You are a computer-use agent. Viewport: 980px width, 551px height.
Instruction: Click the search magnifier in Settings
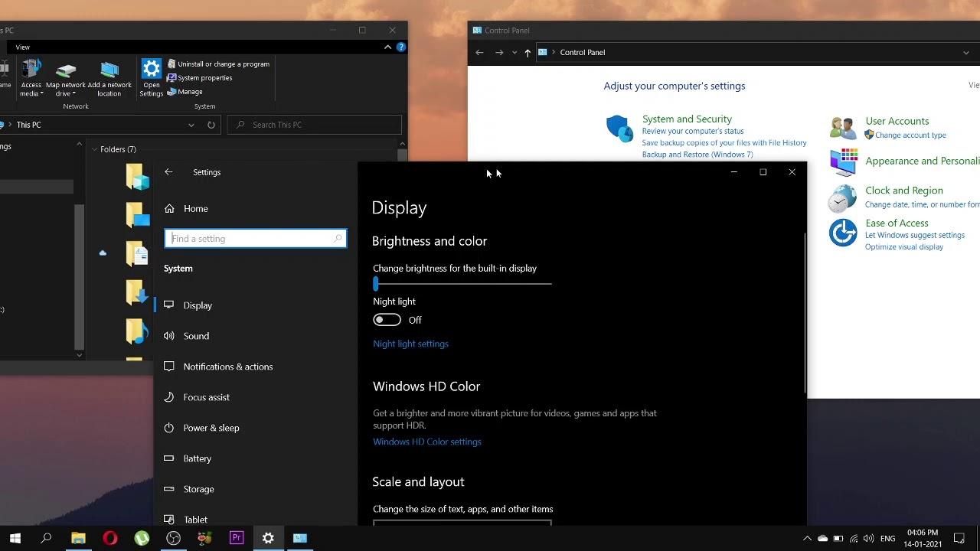(x=338, y=239)
